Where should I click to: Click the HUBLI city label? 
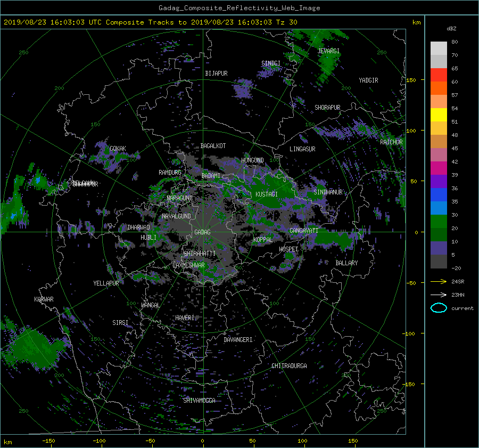pyautogui.click(x=148, y=238)
